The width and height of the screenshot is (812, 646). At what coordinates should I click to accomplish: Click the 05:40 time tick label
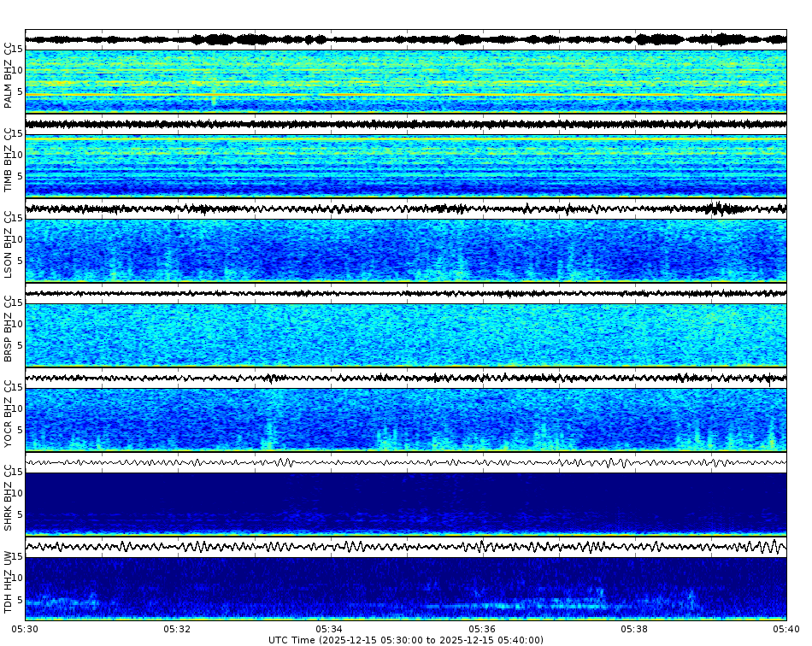786,627
